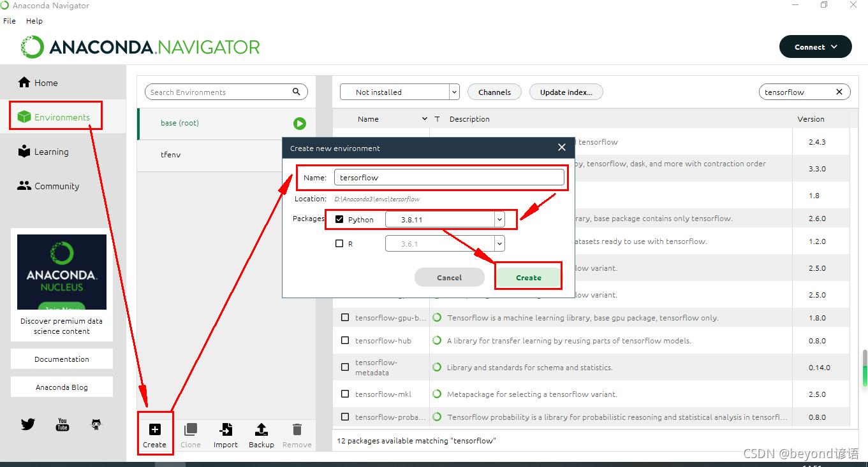
Task: Tick the tensorflow-gpu-base checkbox
Action: pos(345,317)
